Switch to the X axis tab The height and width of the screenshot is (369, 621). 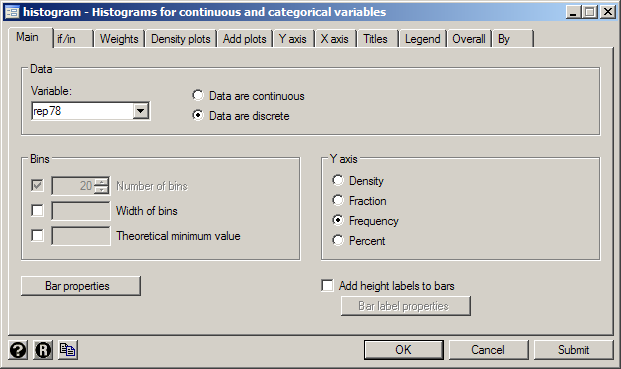click(x=335, y=39)
